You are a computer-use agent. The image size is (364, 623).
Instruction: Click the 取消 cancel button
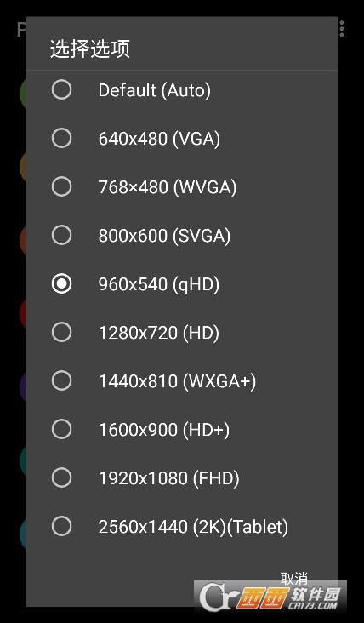click(293, 578)
